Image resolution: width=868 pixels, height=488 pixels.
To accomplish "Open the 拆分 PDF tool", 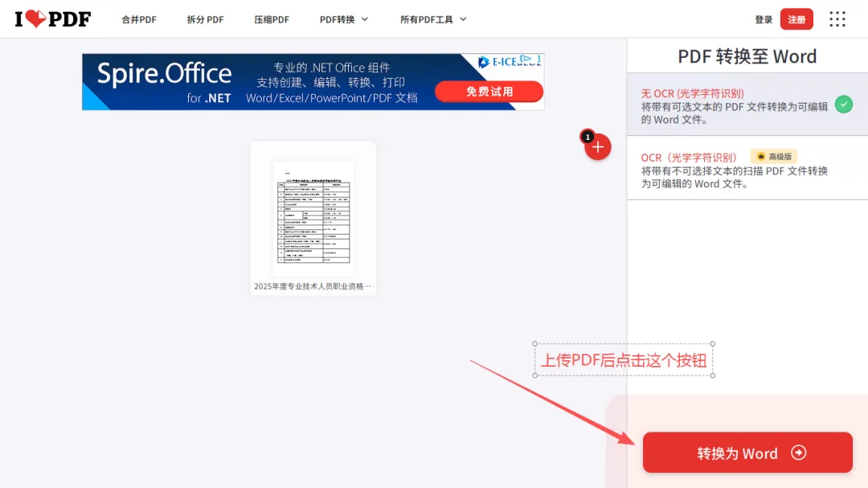I will (206, 19).
